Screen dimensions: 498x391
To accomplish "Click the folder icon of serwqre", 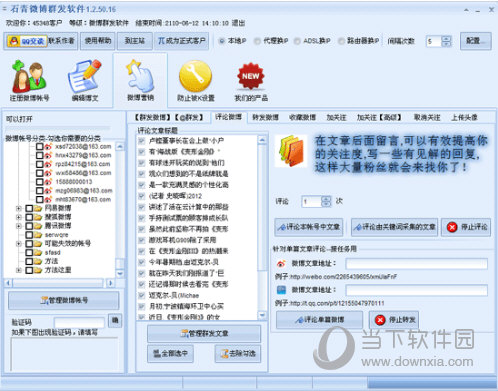I will 38,235.
